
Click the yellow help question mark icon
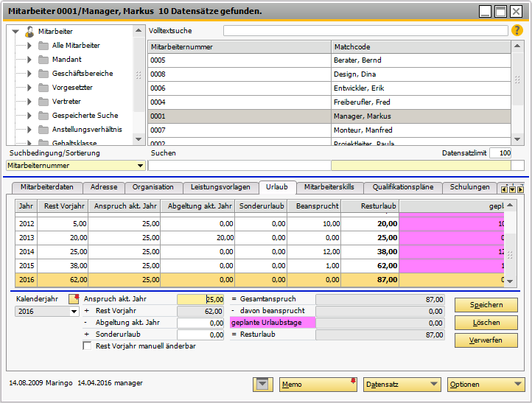[517, 31]
